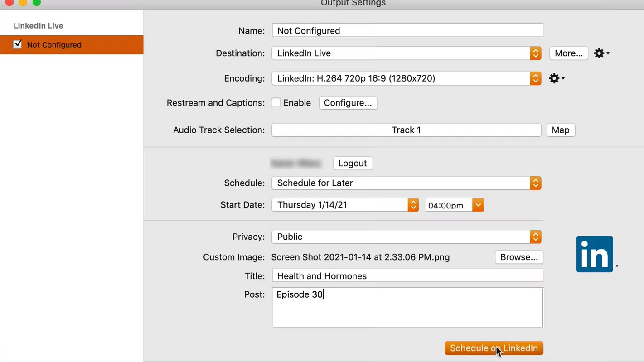This screenshot has height=362, width=644.
Task: Open the Start Date picker Thursday 1/14/21
Action: click(x=345, y=205)
